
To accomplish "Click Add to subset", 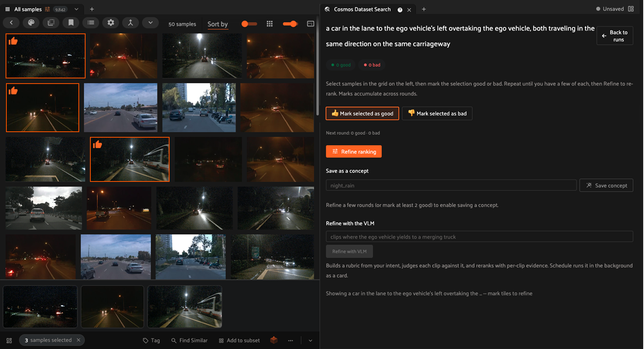I will point(239,340).
